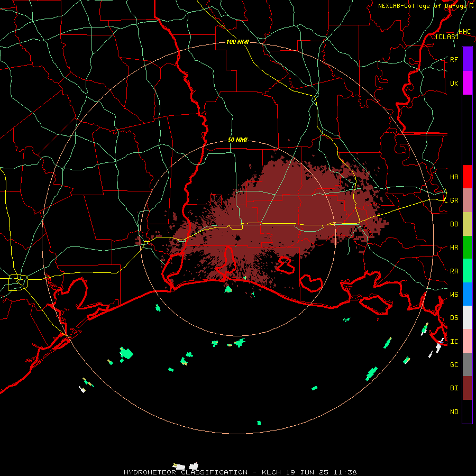Click the NEXLAB-College of DuPage credit text
Image resolution: width=476 pixels, height=476 pixels.
[423, 6]
